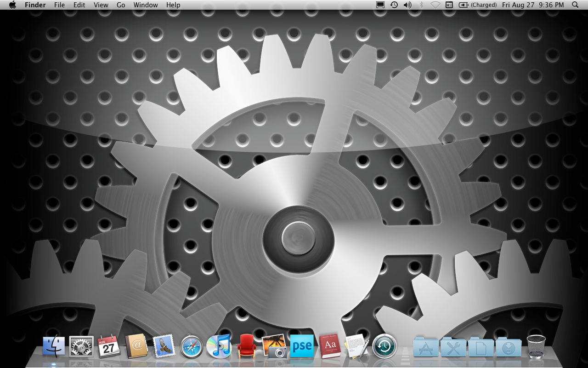Open Safari compass icon
588x368 pixels.
coord(192,346)
